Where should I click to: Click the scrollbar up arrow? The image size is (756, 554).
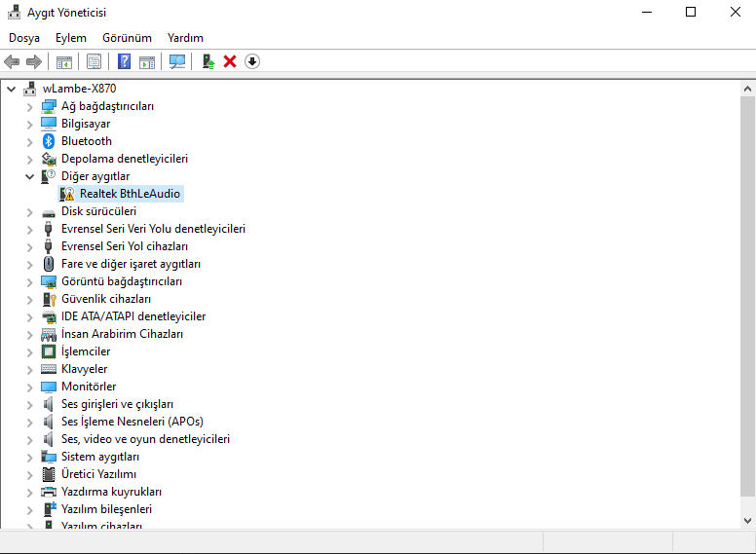[747, 89]
